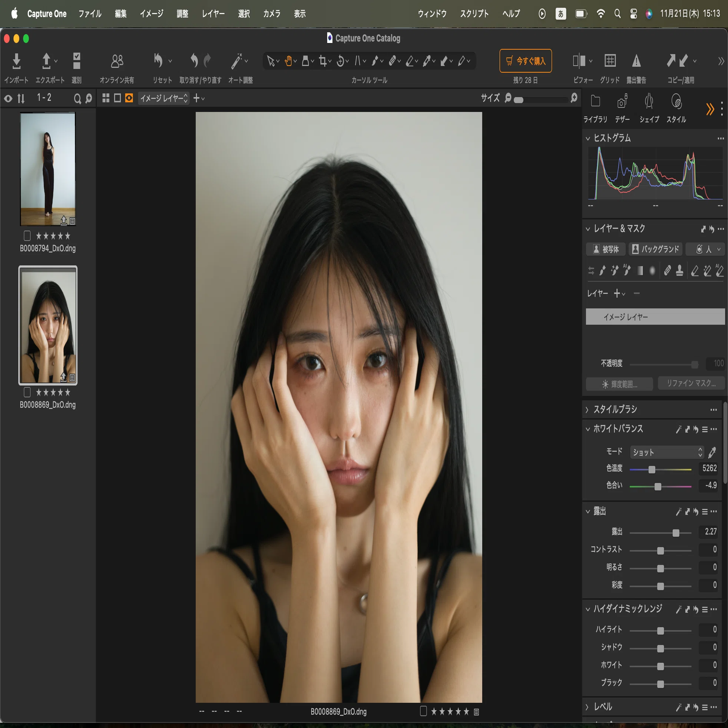Click the Auto Adjust magic wand icon
This screenshot has width=728, height=728.
[x=236, y=61]
